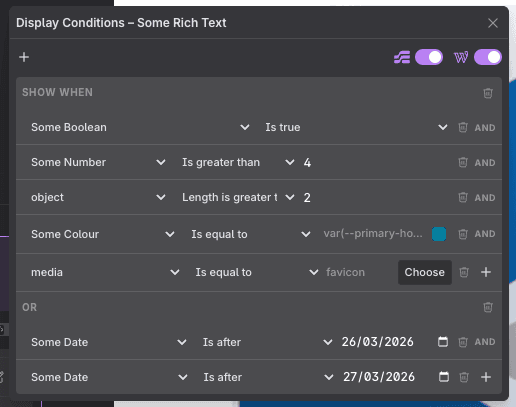Toggle the W frontend switch
Screen dimensions: 516x407
488,57
